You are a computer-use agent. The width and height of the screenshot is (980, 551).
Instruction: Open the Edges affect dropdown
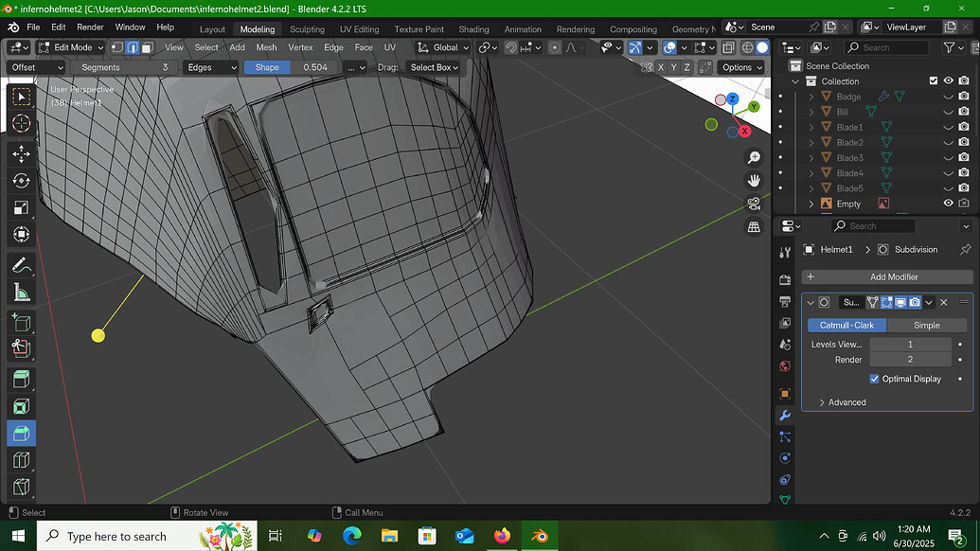coord(212,67)
